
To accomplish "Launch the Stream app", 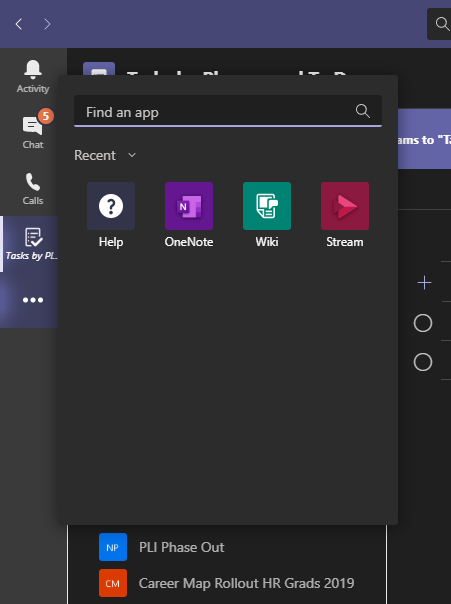I will point(345,216).
